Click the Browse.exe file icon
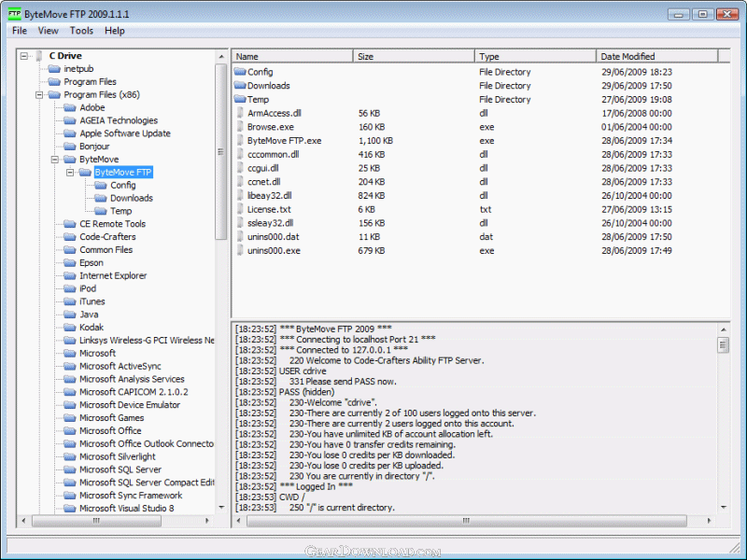The image size is (747, 560). [240, 127]
